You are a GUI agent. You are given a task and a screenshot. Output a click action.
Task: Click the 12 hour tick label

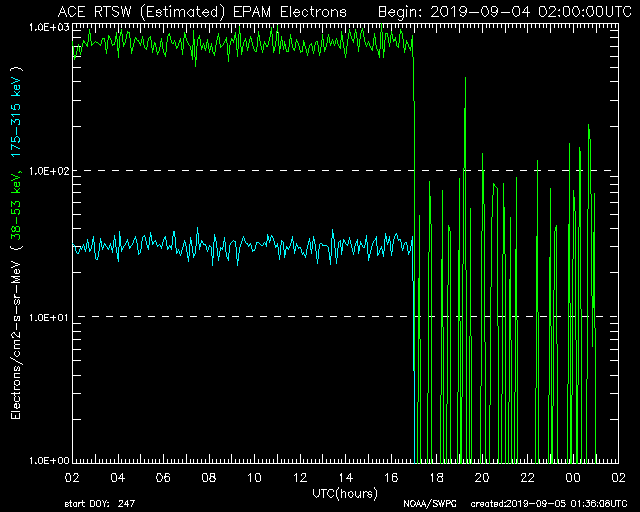(300, 479)
